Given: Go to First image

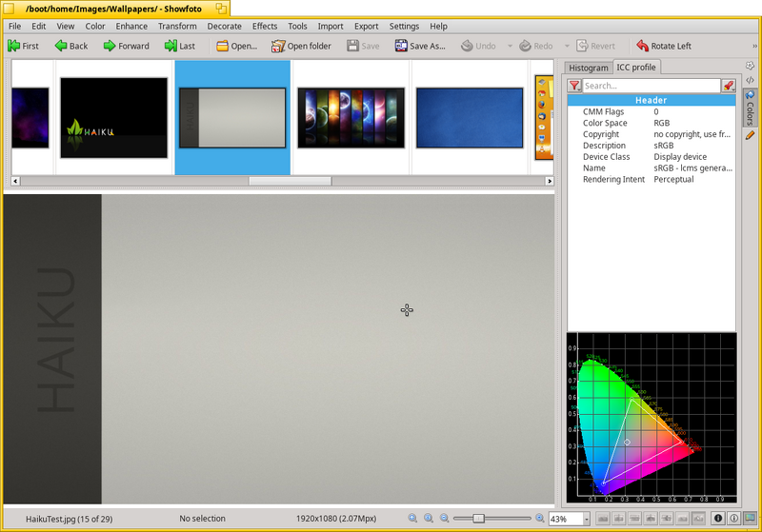Looking at the screenshot, I should click(23, 46).
